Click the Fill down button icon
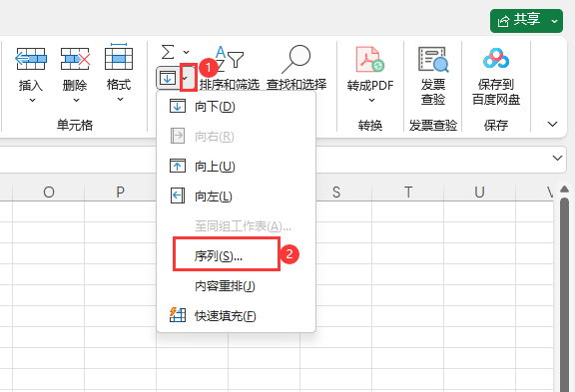The height and width of the screenshot is (392, 575). point(168,78)
